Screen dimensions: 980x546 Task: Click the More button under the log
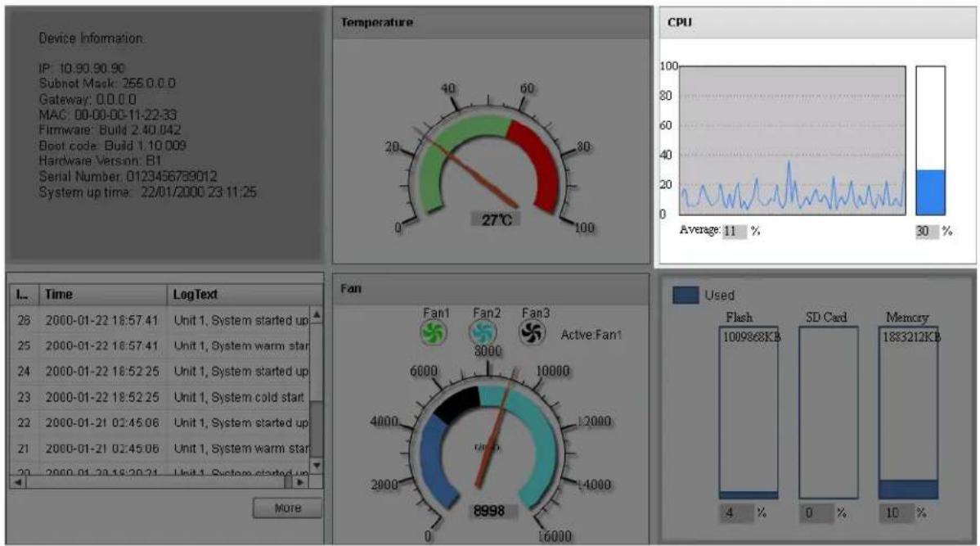click(x=287, y=508)
